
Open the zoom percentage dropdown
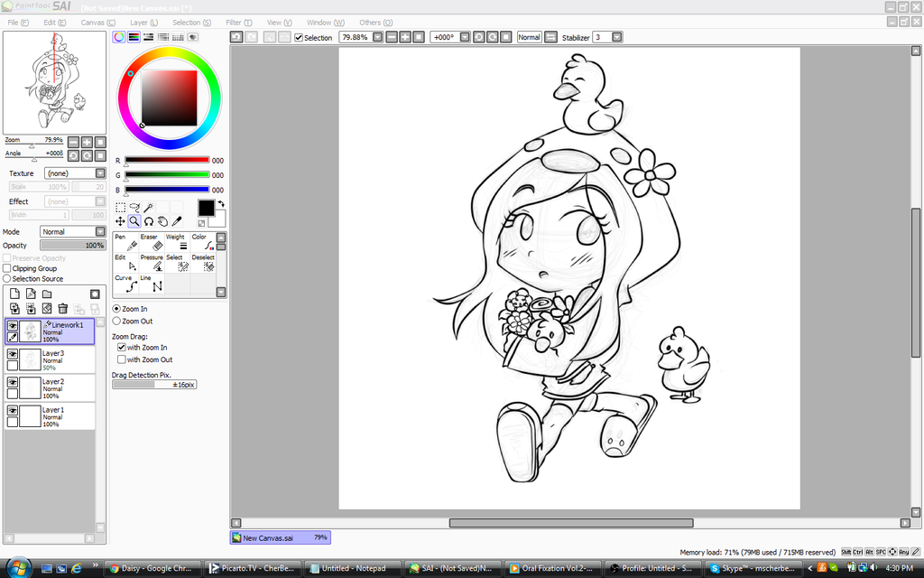click(x=378, y=37)
